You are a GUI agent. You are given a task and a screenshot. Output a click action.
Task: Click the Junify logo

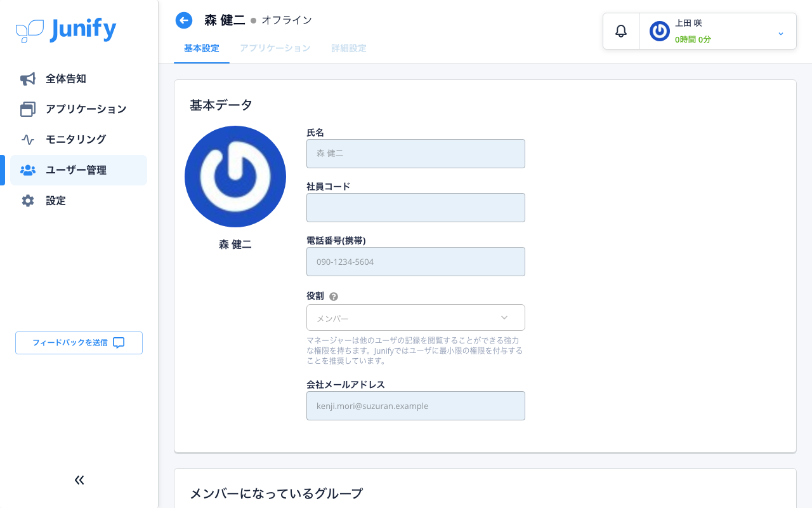pos(66,30)
